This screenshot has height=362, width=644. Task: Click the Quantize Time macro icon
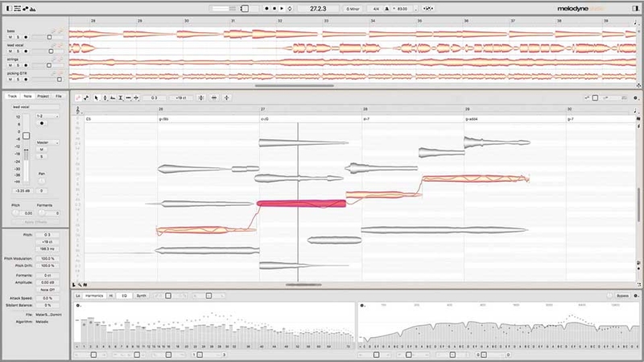point(213,97)
